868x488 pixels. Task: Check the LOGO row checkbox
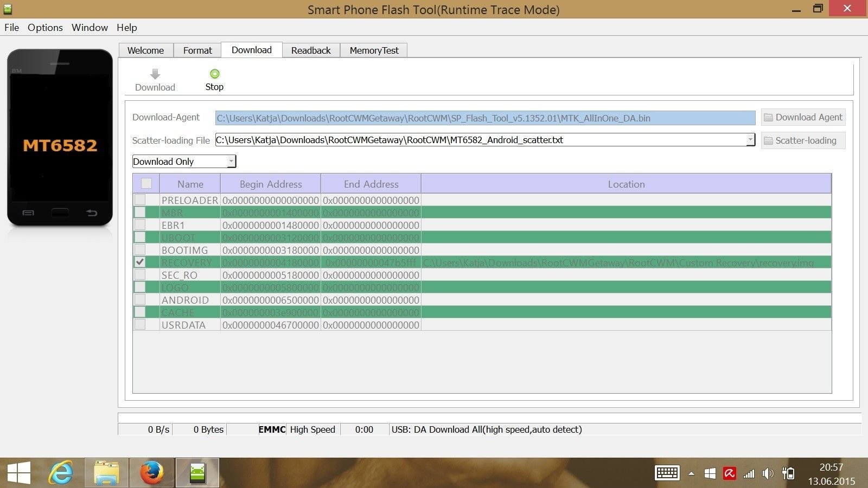point(140,287)
